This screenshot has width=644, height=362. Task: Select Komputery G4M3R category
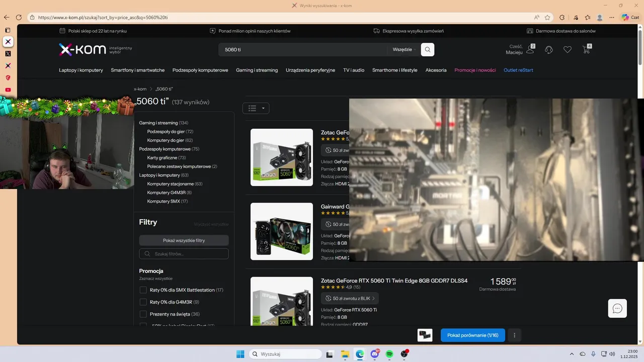pos(169,193)
